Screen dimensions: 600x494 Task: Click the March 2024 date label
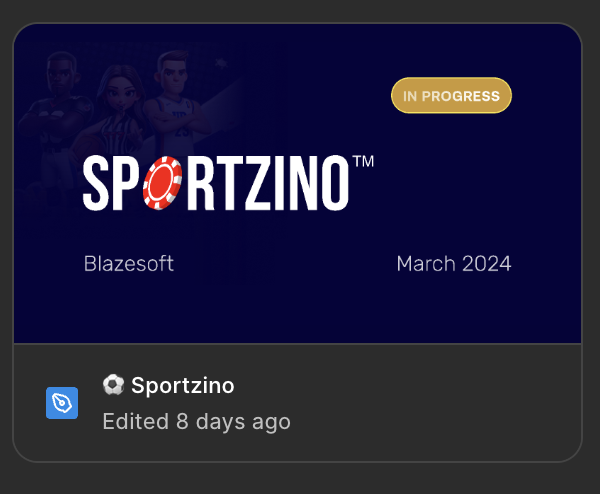click(x=453, y=264)
